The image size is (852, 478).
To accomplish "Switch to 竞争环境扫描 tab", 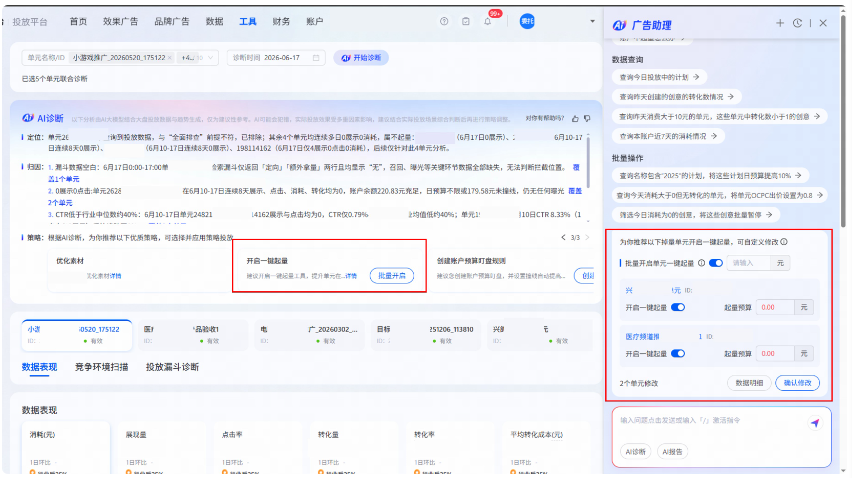I will point(102,367).
